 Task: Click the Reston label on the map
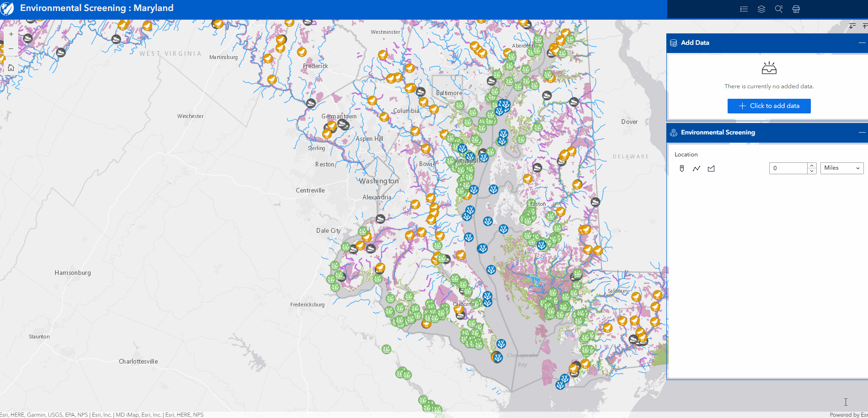(325, 164)
